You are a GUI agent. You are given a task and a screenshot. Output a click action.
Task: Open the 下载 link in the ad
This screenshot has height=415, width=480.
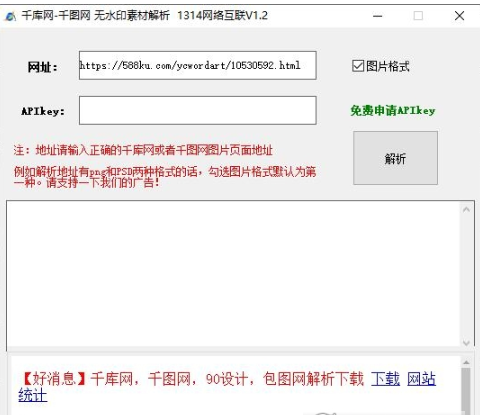pos(385,379)
